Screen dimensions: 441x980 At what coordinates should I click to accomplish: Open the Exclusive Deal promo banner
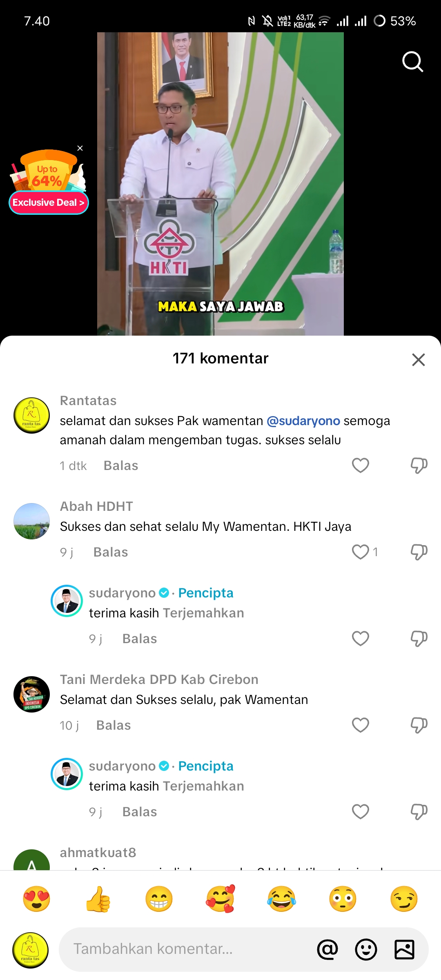tap(49, 203)
